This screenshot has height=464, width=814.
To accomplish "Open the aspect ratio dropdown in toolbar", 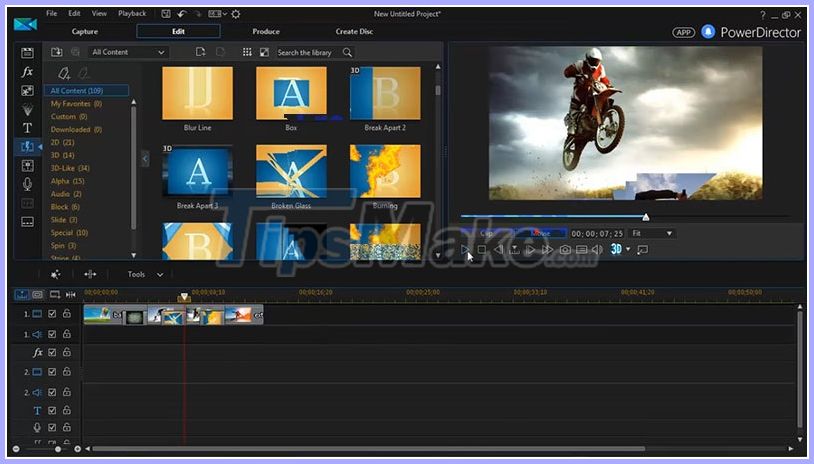I will click(x=218, y=14).
